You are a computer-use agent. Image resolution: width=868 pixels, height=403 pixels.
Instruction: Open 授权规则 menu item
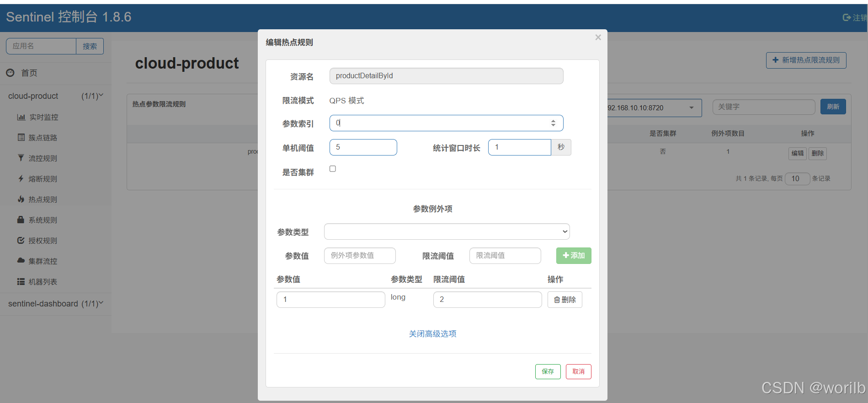43,241
